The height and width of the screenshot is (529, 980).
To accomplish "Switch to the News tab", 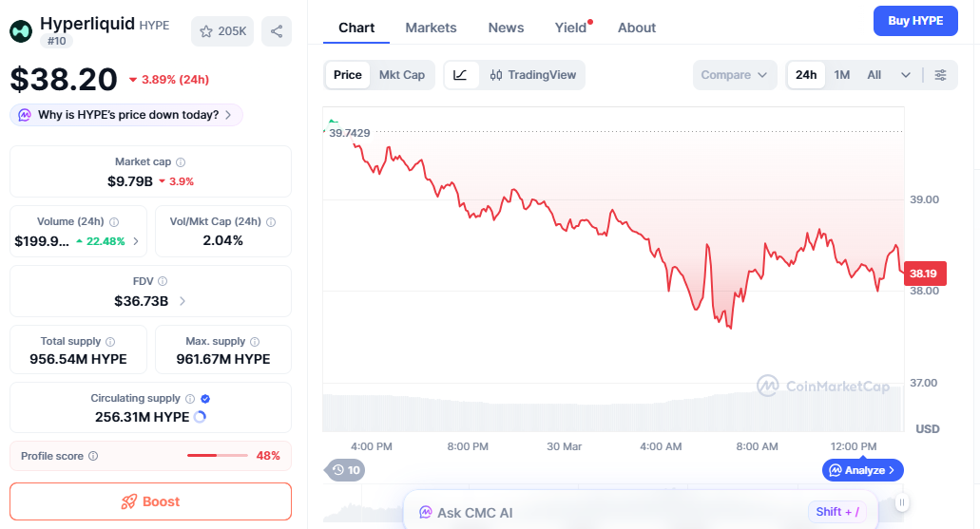I will (506, 28).
